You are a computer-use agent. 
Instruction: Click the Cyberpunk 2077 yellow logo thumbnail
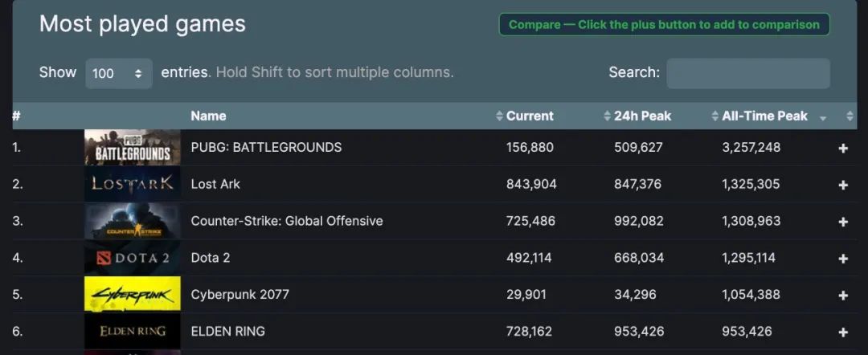coord(133,295)
